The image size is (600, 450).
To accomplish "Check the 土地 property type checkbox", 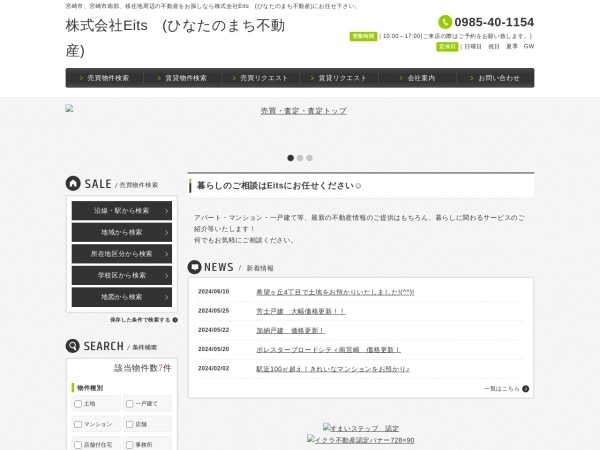I will tap(78, 404).
